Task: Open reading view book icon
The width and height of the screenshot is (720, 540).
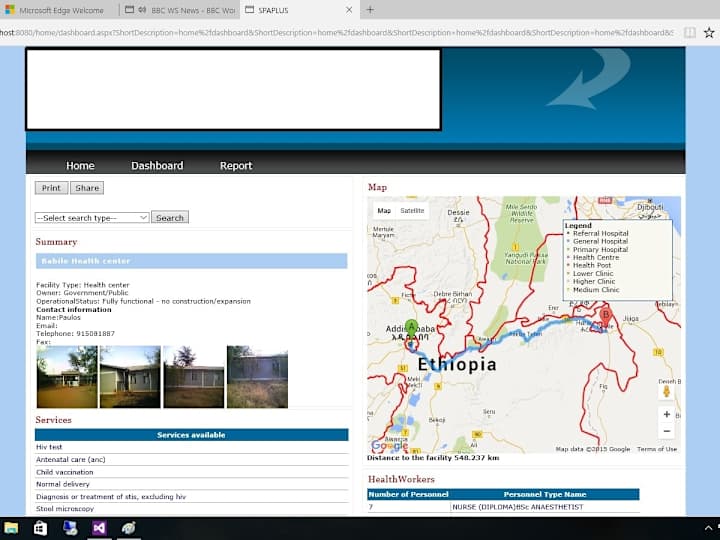Action: 690,33
